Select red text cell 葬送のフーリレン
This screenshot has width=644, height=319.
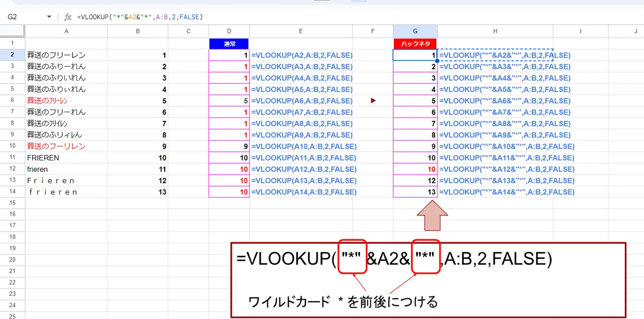[66, 146]
